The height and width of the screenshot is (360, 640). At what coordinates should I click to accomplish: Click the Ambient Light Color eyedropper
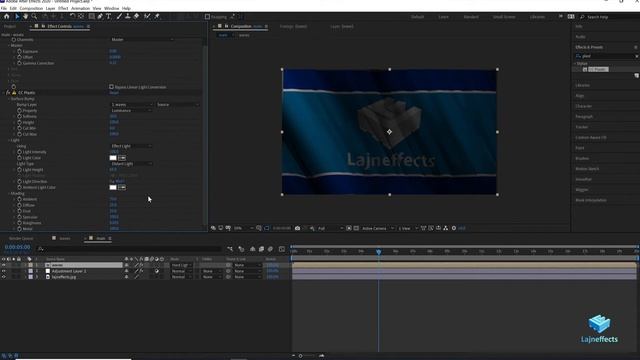tap(122, 187)
